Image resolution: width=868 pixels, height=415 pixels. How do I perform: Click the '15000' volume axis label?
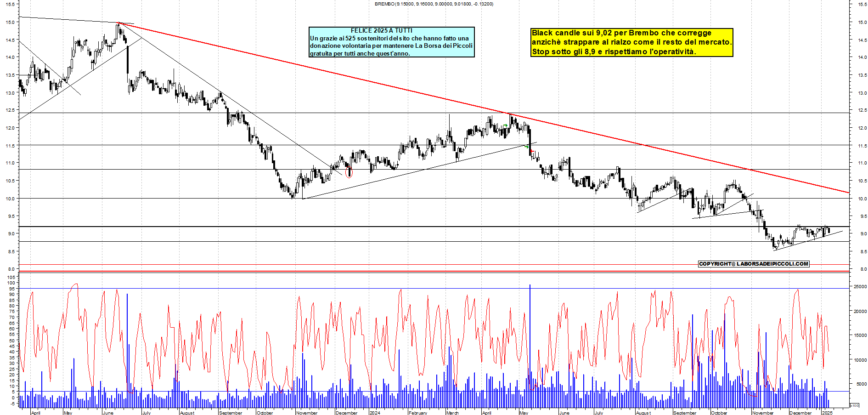pos(860,335)
